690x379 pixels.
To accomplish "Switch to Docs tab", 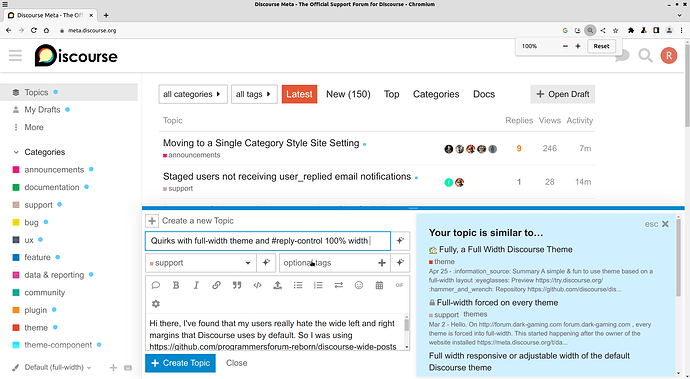I will pos(484,94).
